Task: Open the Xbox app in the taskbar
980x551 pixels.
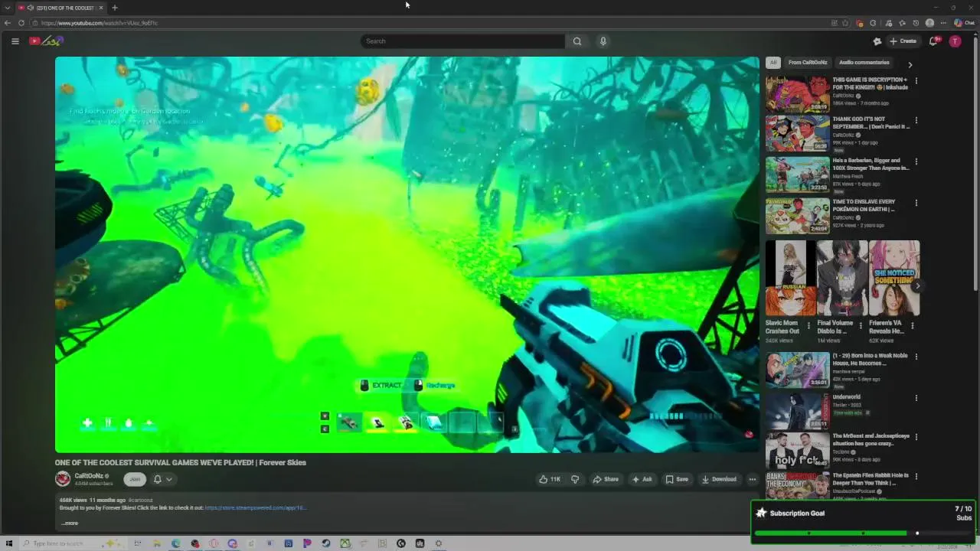Action: (345, 543)
